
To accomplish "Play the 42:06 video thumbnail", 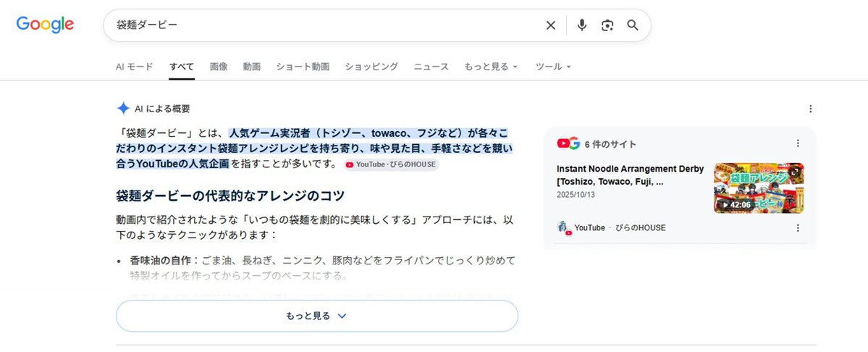I will click(x=759, y=188).
